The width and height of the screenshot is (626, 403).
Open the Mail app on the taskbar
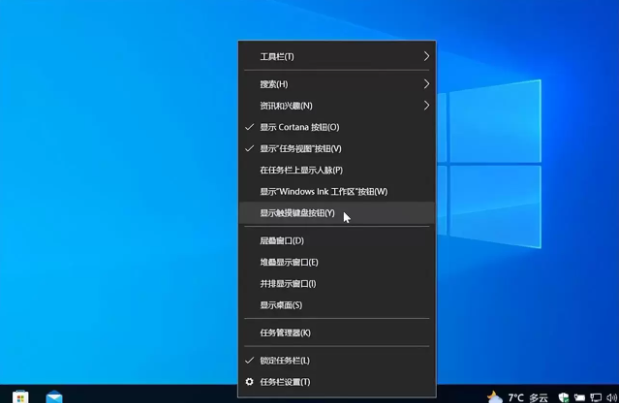54,397
